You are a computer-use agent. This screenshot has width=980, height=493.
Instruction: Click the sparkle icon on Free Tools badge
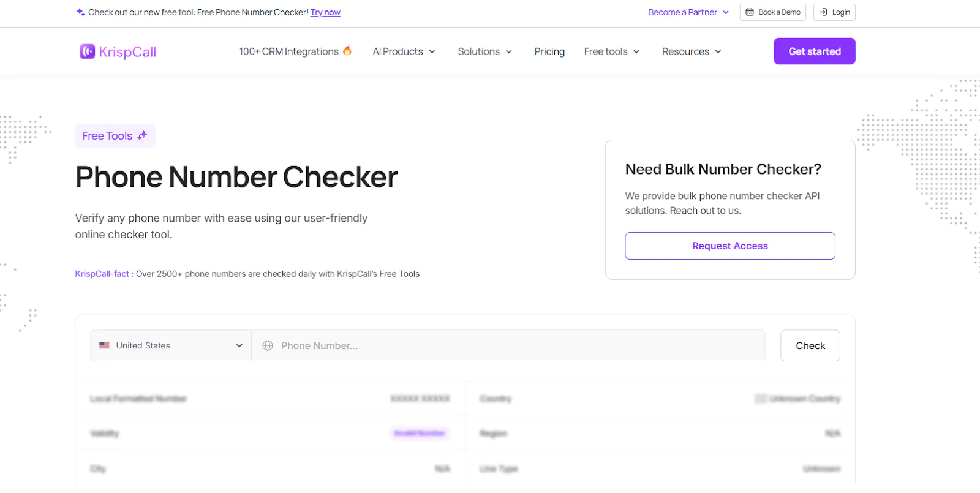[x=142, y=136]
